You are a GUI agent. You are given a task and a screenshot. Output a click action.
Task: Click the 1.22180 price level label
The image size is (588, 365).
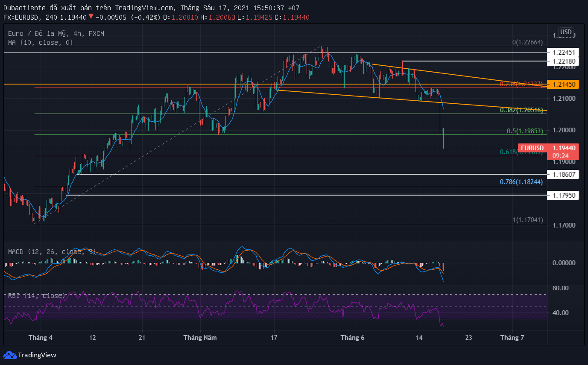click(563, 61)
